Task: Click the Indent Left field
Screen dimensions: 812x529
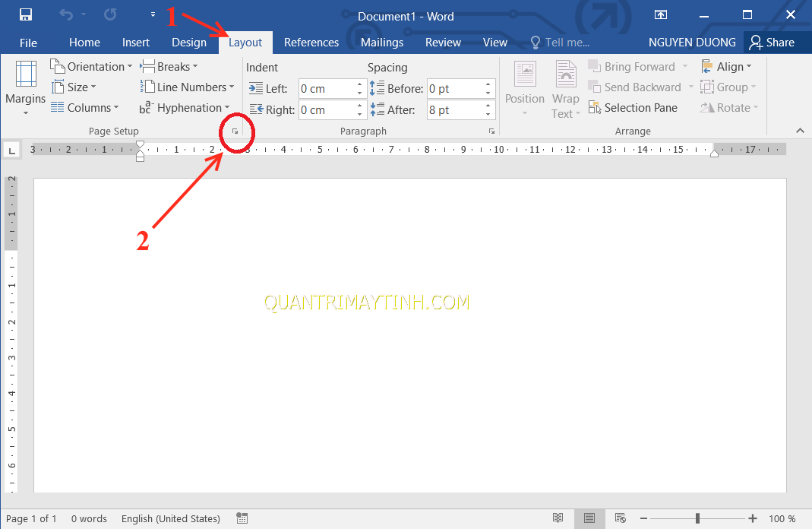Action: click(x=327, y=89)
